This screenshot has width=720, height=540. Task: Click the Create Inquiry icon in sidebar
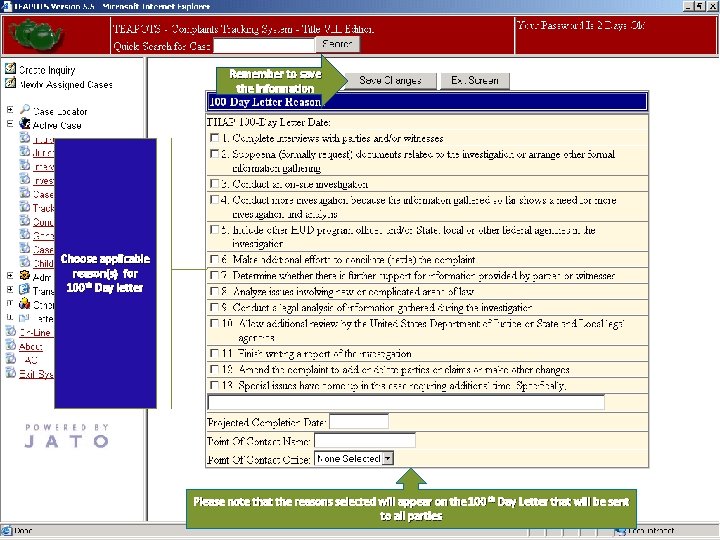coord(10,68)
